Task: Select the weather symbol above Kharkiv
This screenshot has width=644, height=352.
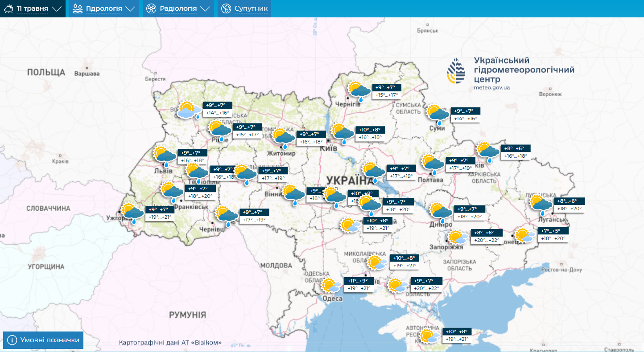Action: tap(487, 149)
